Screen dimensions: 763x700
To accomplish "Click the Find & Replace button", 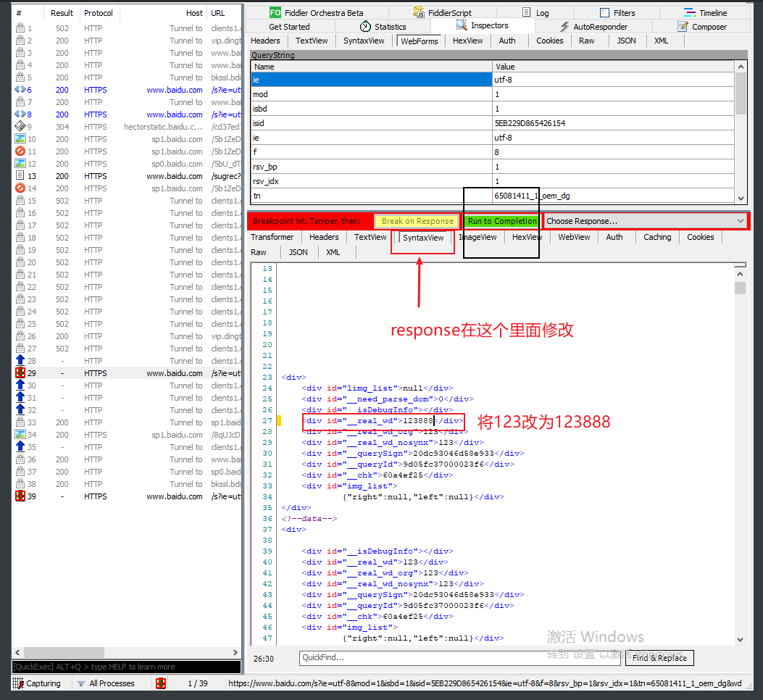I will (659, 658).
